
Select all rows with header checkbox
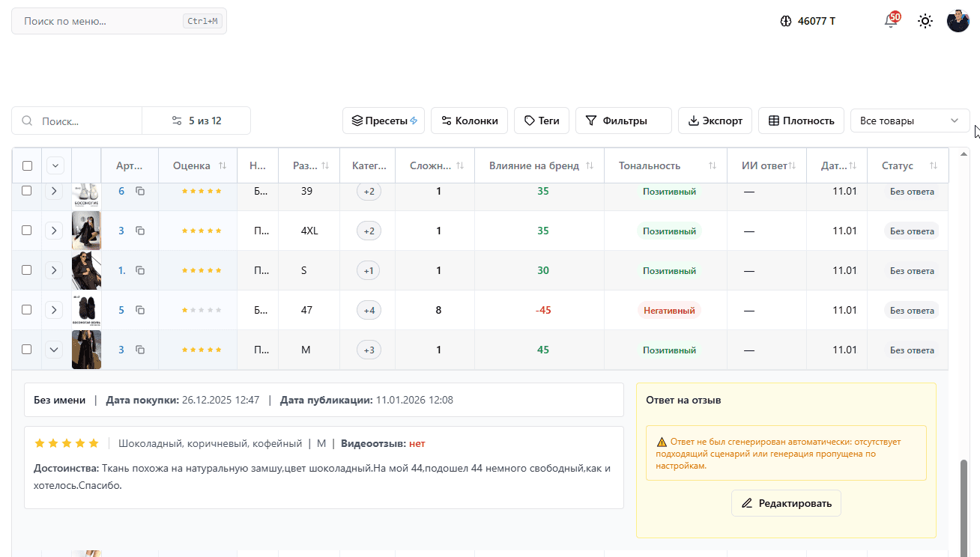pyautogui.click(x=27, y=165)
